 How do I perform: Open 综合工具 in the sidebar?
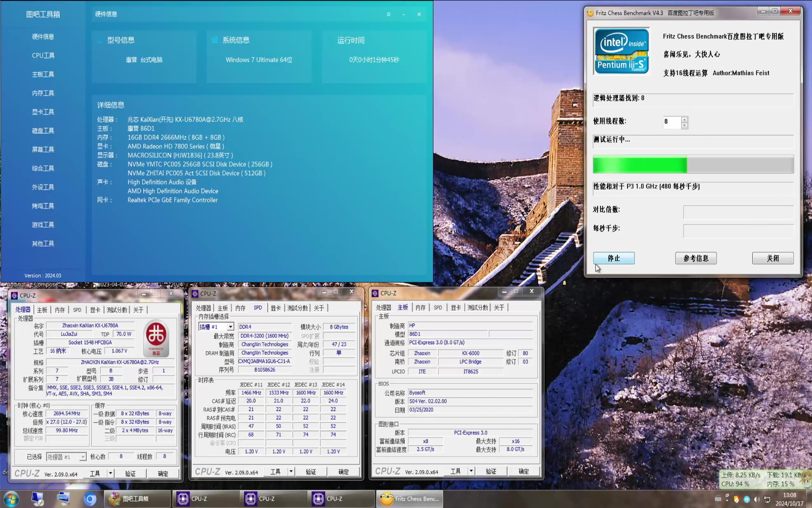43,168
